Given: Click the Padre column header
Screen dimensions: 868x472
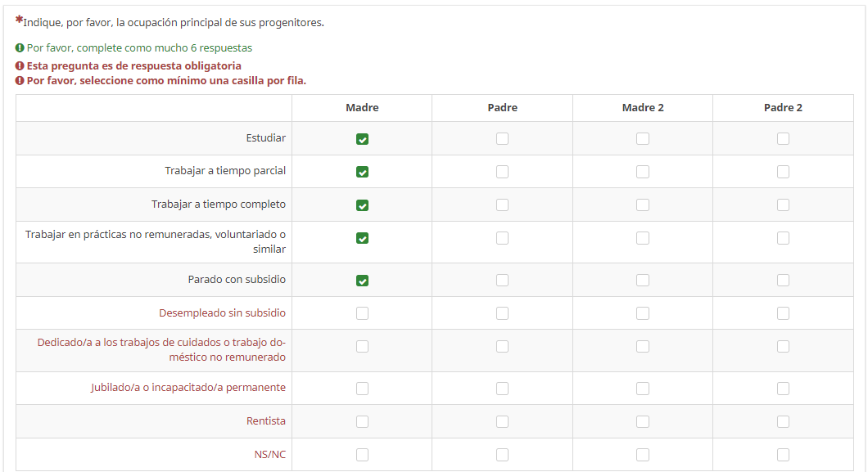Looking at the screenshot, I should (502, 108).
